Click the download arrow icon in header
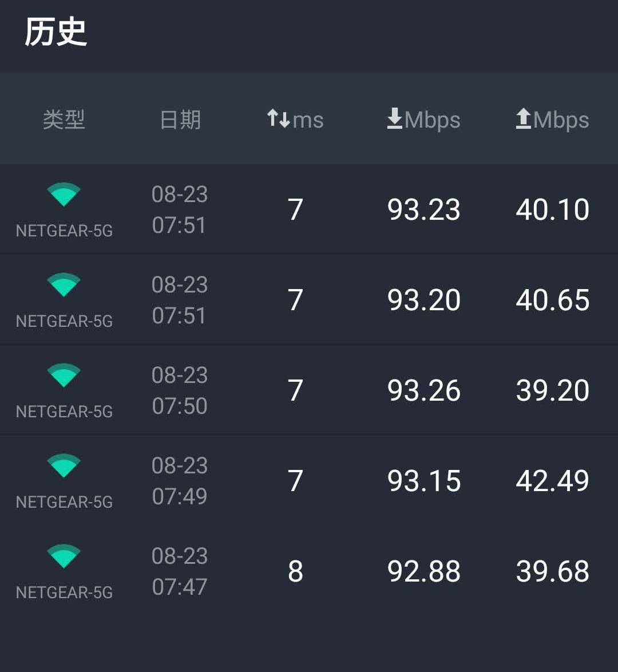Screen dimensions: 618x672 (395, 119)
